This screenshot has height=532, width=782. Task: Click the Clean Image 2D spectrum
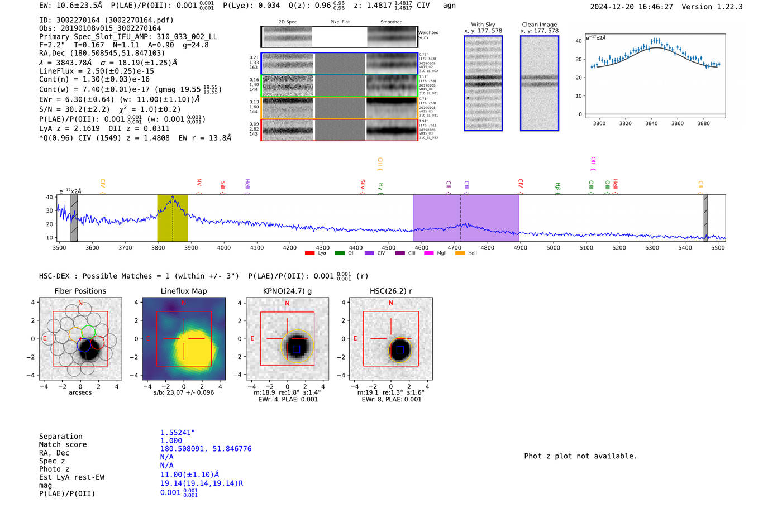click(540, 83)
